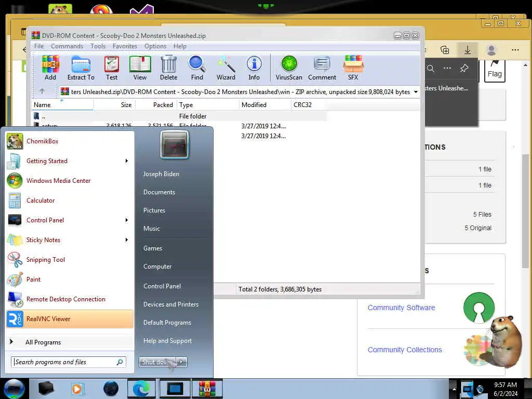
Task: Expand Control Panel jump list arrow
Action: (x=127, y=220)
